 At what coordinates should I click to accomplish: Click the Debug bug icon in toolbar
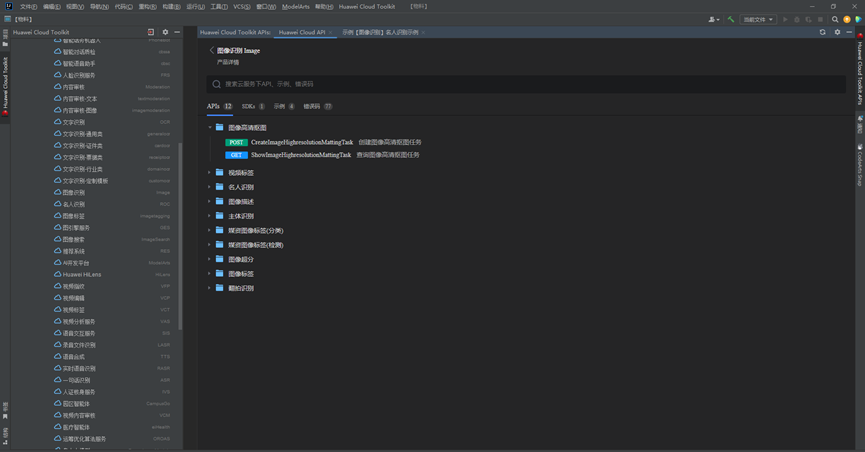click(797, 19)
